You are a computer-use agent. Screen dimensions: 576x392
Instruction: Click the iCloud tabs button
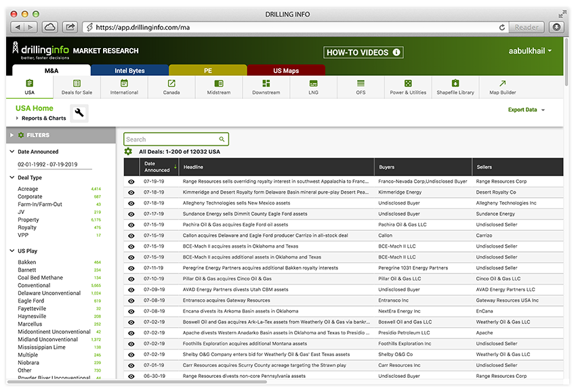click(50, 27)
